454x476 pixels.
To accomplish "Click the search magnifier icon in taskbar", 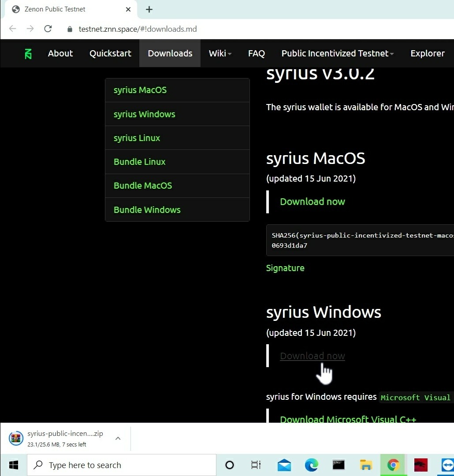I will click(x=38, y=465).
